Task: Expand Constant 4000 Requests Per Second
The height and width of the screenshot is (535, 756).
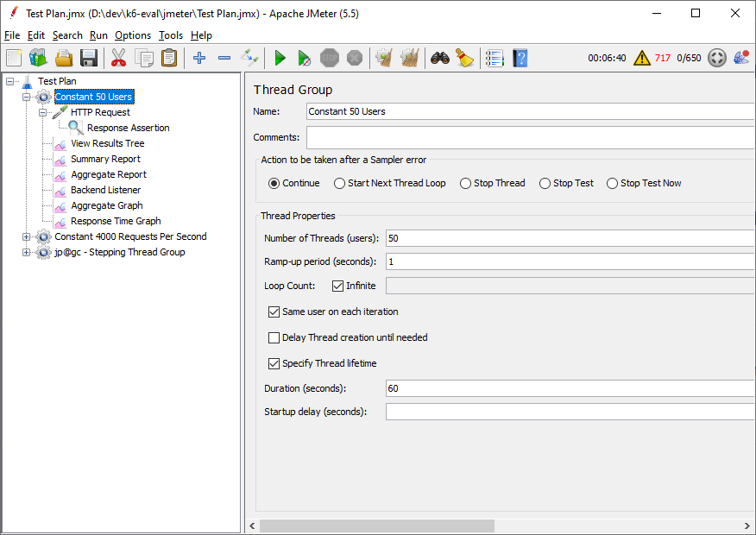Action: (27, 237)
